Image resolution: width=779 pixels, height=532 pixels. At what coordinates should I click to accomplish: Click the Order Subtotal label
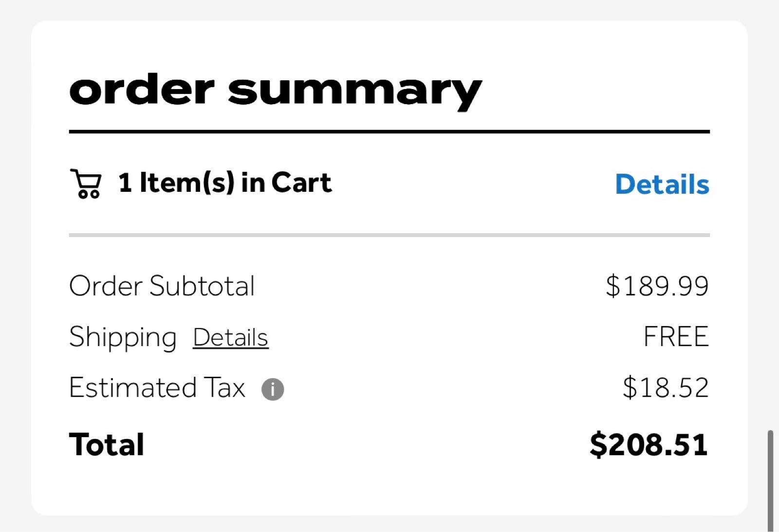click(x=162, y=286)
